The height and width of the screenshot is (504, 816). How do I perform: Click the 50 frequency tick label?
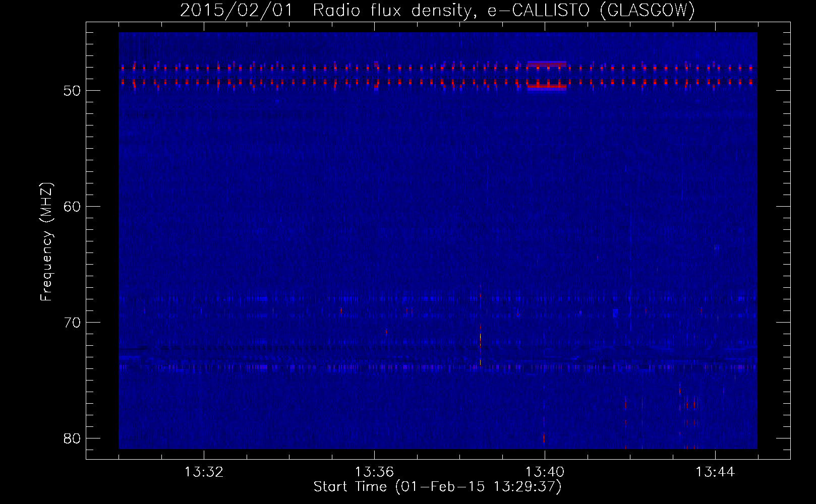73,91
